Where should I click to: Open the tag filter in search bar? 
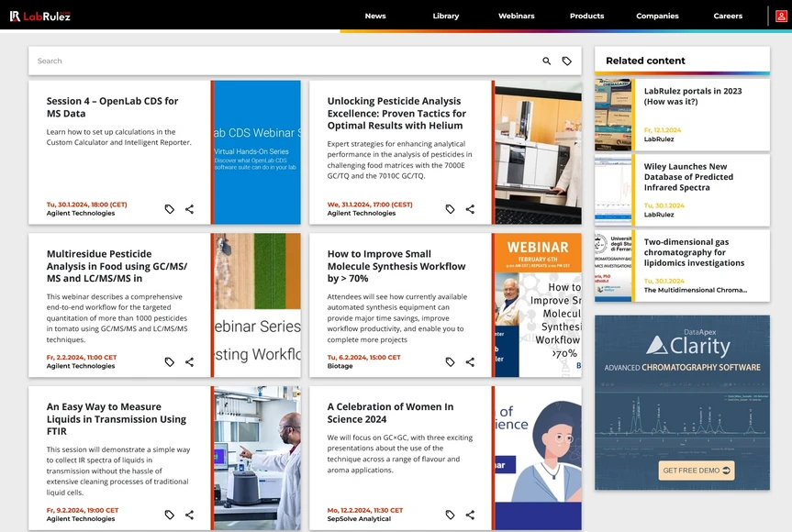coord(567,61)
